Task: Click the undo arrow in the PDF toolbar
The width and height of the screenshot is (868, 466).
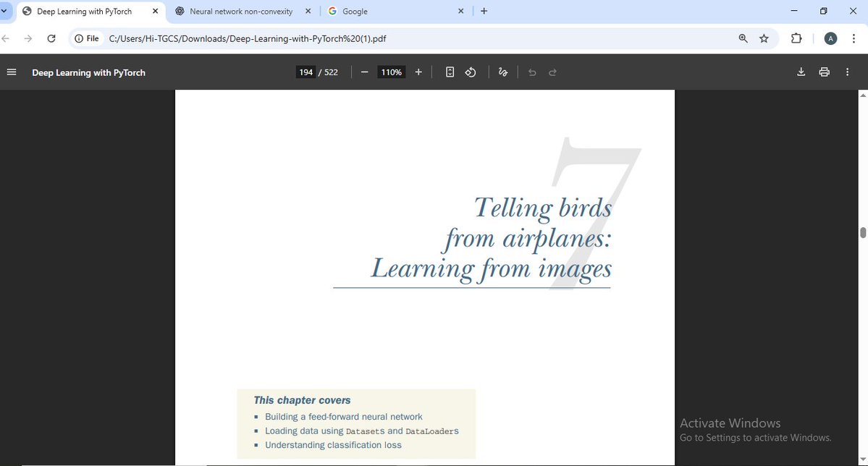Action: click(x=532, y=72)
